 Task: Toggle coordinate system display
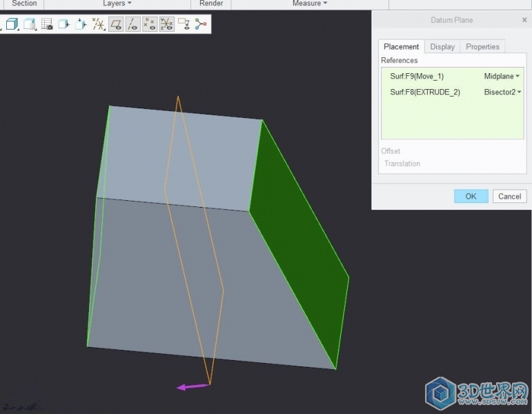point(166,24)
